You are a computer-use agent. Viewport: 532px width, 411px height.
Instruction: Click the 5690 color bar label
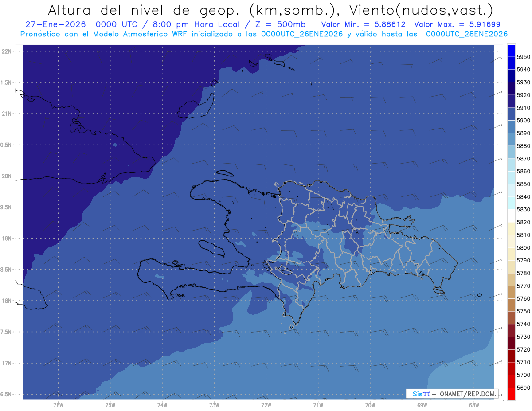[x=523, y=388]
